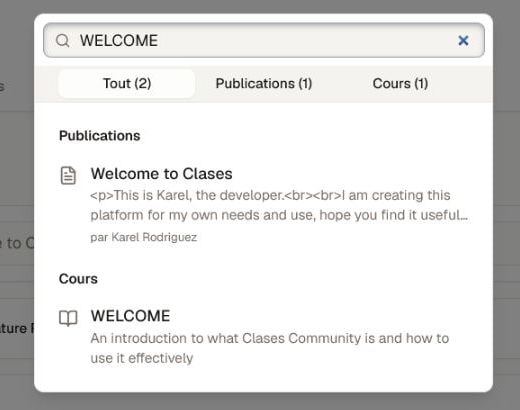Dismiss the dialog via dimmed backdrop above the search bar
The width and height of the screenshot is (520, 410).
[260, 6]
